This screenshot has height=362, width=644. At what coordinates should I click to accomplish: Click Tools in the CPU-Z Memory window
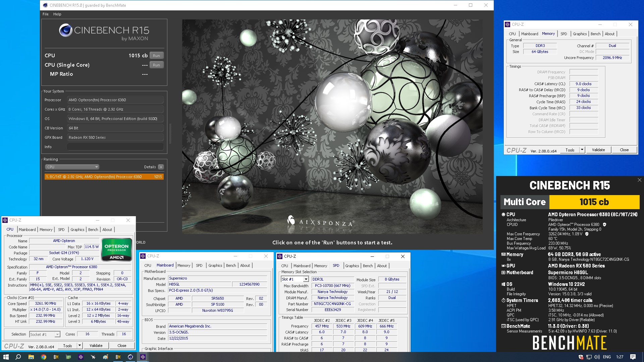pos(570,150)
